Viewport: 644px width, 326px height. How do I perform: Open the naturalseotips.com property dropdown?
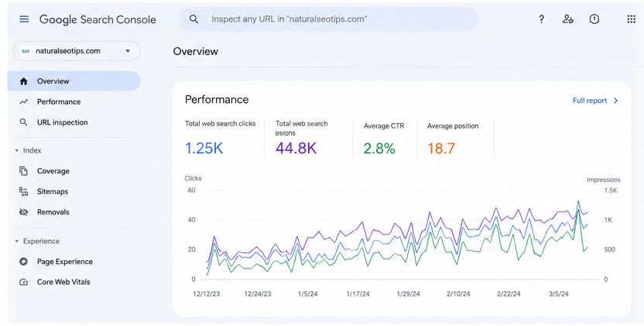click(77, 51)
